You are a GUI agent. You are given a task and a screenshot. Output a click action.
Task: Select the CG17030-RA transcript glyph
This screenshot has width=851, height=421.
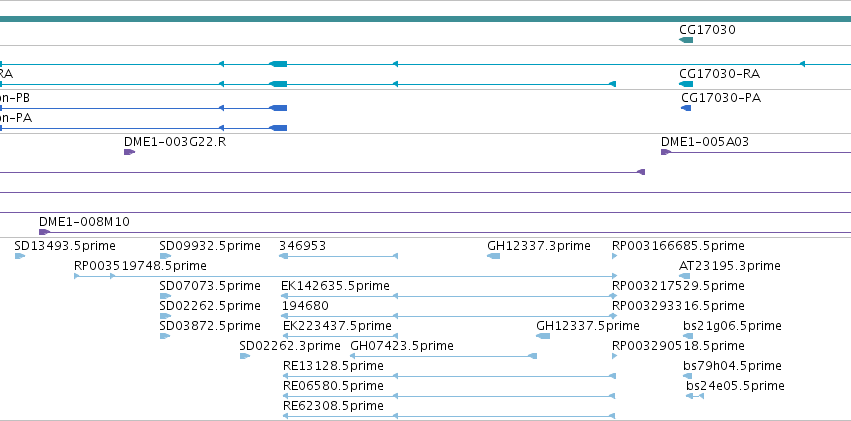click(x=686, y=84)
